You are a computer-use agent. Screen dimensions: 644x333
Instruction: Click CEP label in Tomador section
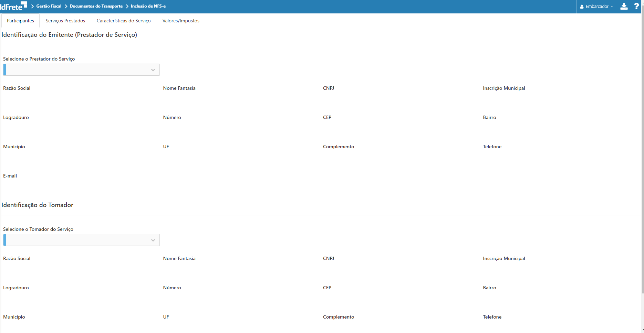coord(327,288)
